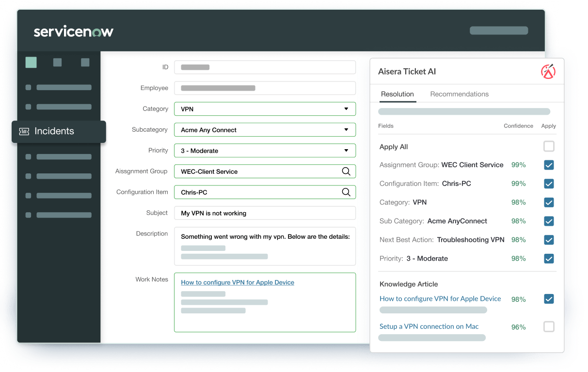Image resolution: width=588 pixels, height=372 pixels.
Task: Select the first sidebar navigation square icon
Action: (31, 62)
